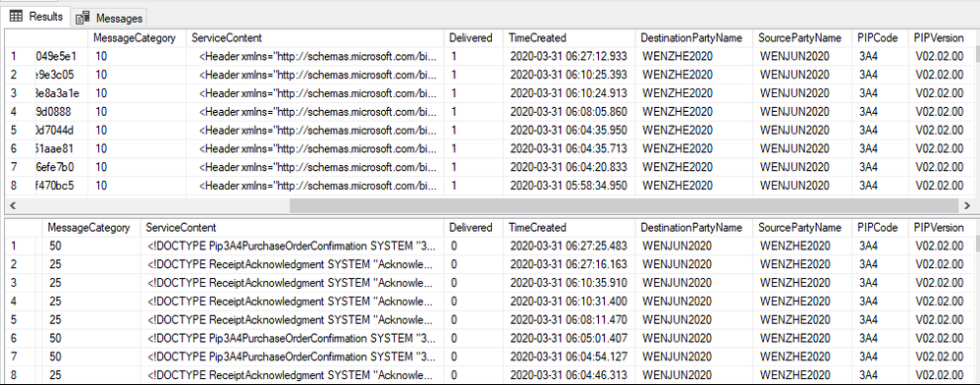
Task: Select the ServiceContent column header in top grid
Action: coord(315,38)
